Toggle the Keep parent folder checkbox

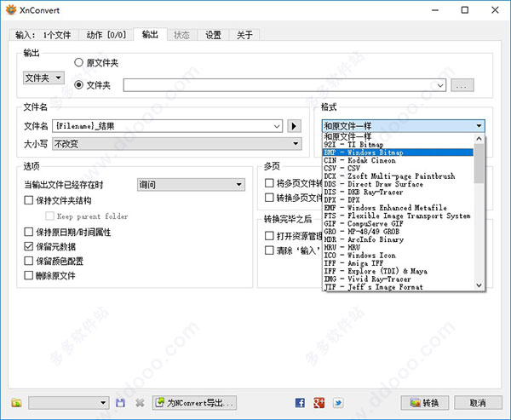tap(49, 216)
